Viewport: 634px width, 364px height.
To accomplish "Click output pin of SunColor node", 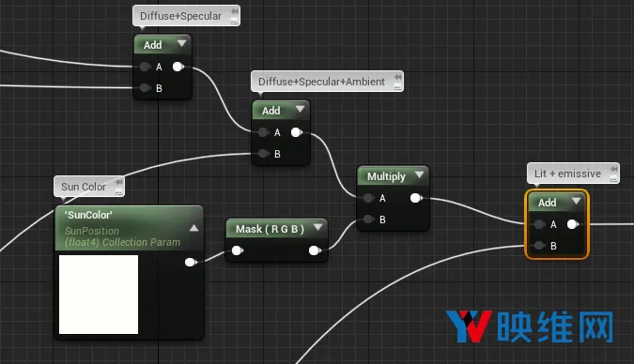I will click(x=191, y=263).
